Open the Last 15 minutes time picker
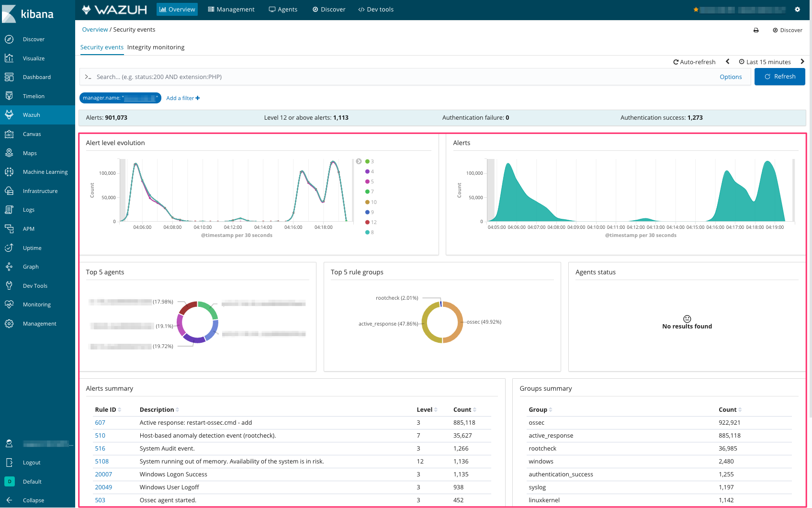Image resolution: width=812 pixels, height=508 pixels. [x=765, y=62]
